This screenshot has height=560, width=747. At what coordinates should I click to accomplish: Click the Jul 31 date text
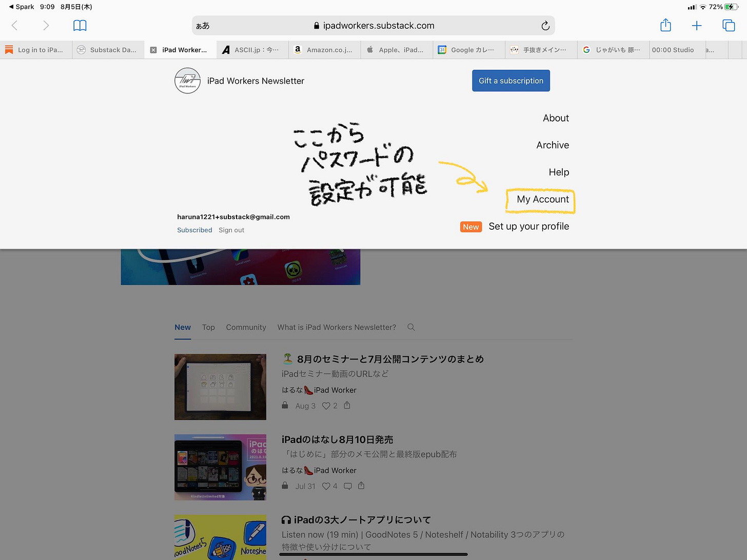click(305, 486)
